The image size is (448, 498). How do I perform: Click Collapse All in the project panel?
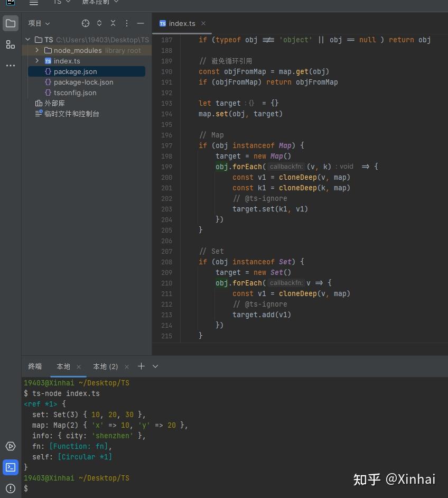click(x=113, y=23)
